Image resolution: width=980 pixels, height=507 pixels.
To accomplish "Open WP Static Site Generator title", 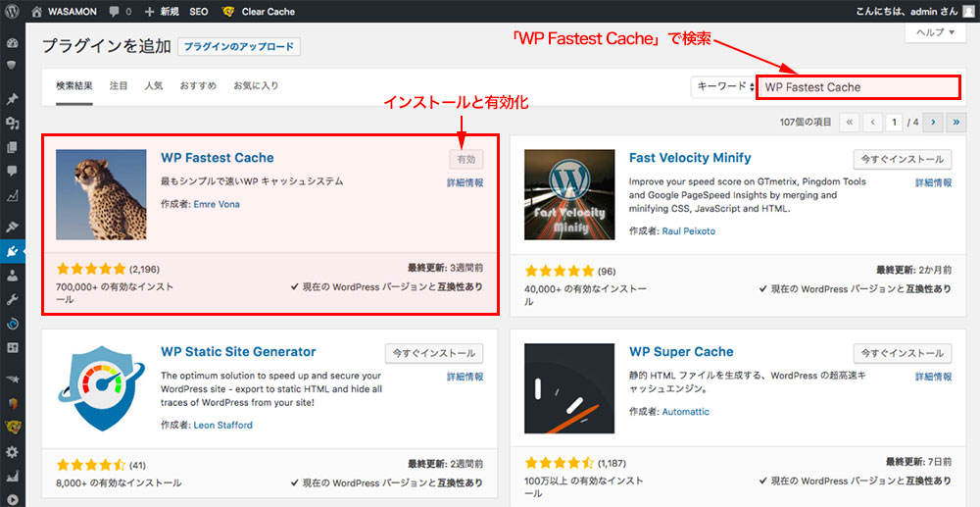I will click(x=238, y=351).
